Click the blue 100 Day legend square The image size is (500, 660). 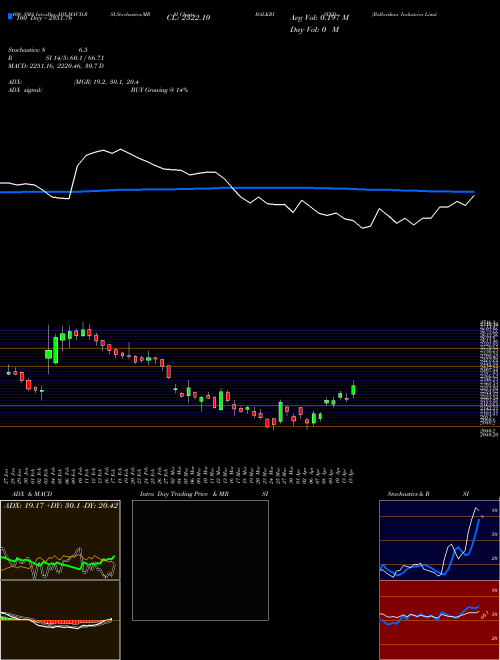click(11, 16)
